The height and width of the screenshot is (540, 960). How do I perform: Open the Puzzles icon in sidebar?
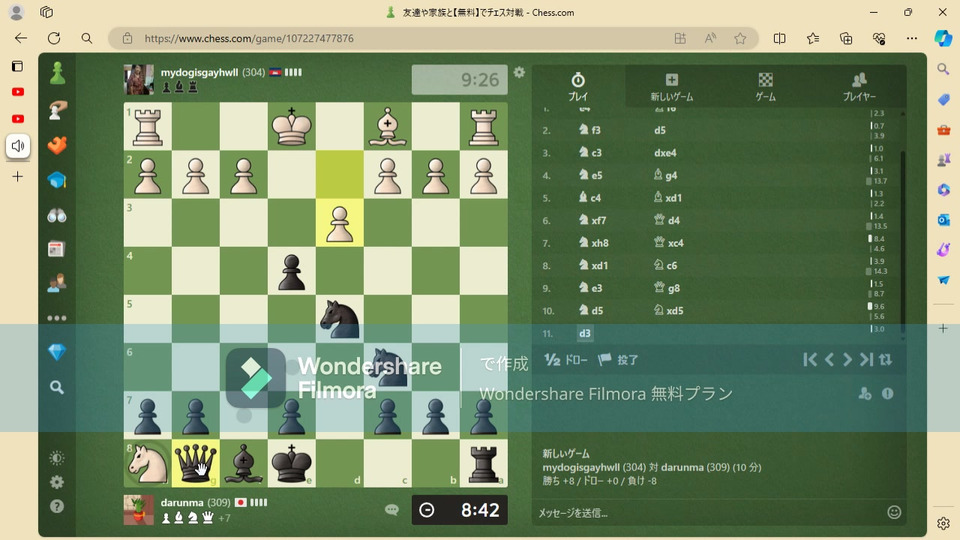click(57, 145)
